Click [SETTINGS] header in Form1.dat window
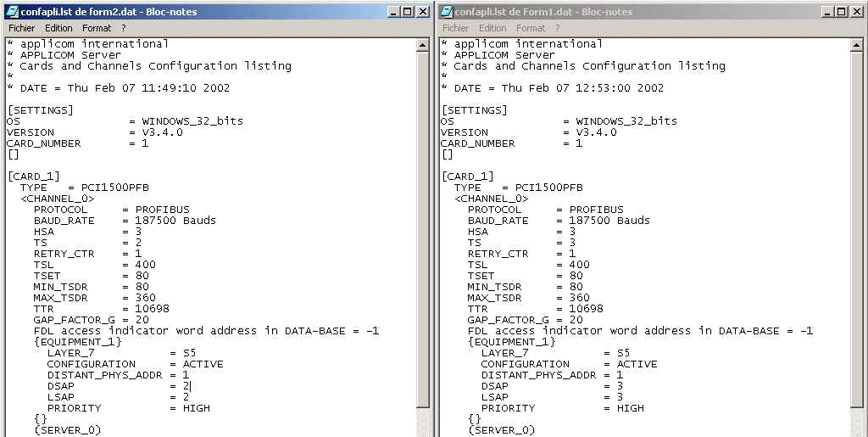 (474, 110)
